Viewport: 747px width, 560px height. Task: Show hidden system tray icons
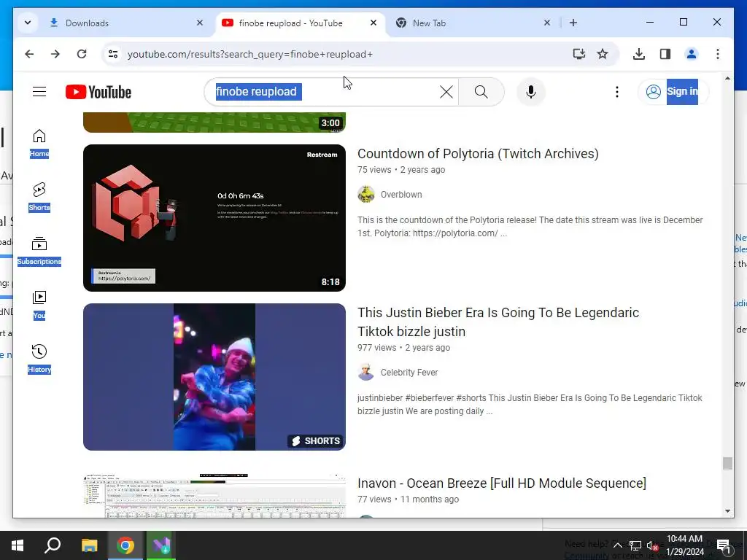(617, 545)
